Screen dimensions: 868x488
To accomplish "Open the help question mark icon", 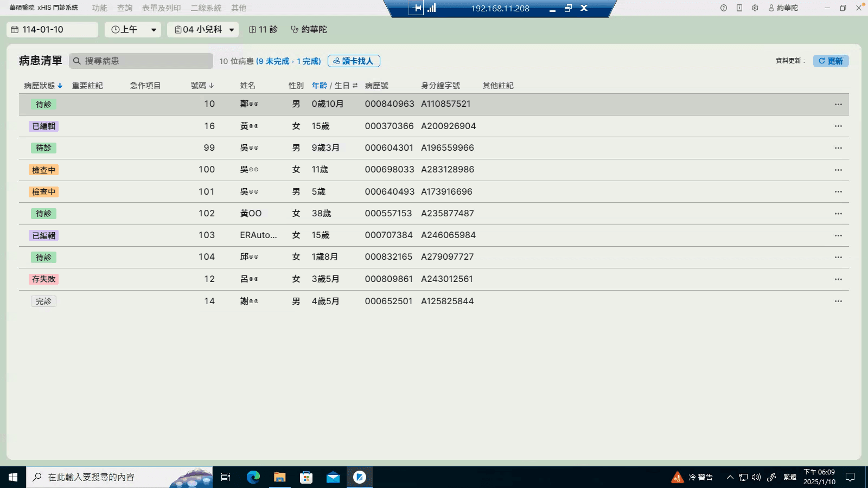I will pyautogui.click(x=723, y=8).
